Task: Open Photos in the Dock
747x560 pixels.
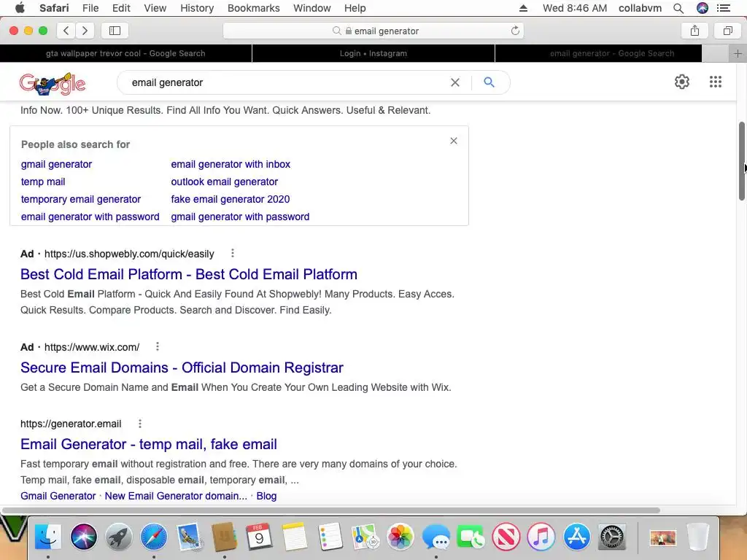Action: pos(400,537)
